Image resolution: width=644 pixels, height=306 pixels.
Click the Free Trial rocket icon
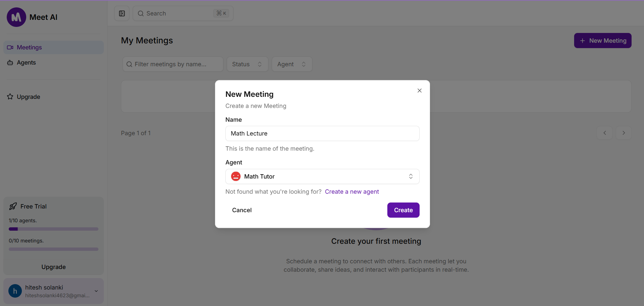click(13, 206)
